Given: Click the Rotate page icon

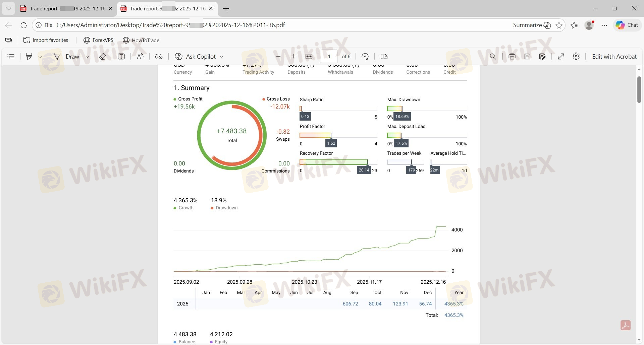Looking at the screenshot, I should (365, 57).
